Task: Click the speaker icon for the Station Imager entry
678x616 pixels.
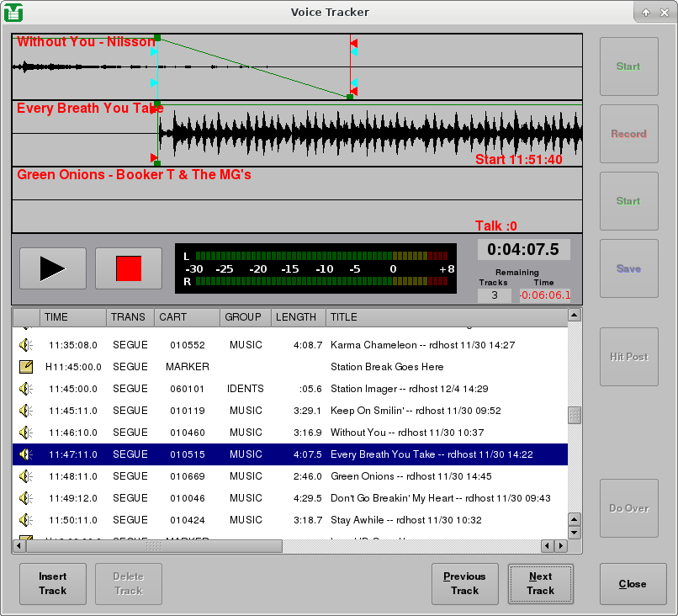Action: pyautogui.click(x=25, y=389)
